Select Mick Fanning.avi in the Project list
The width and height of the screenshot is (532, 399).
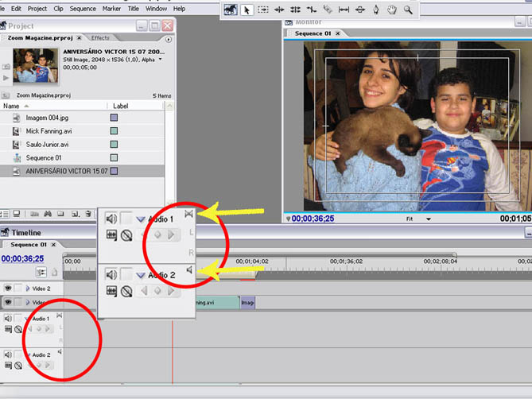(x=49, y=131)
